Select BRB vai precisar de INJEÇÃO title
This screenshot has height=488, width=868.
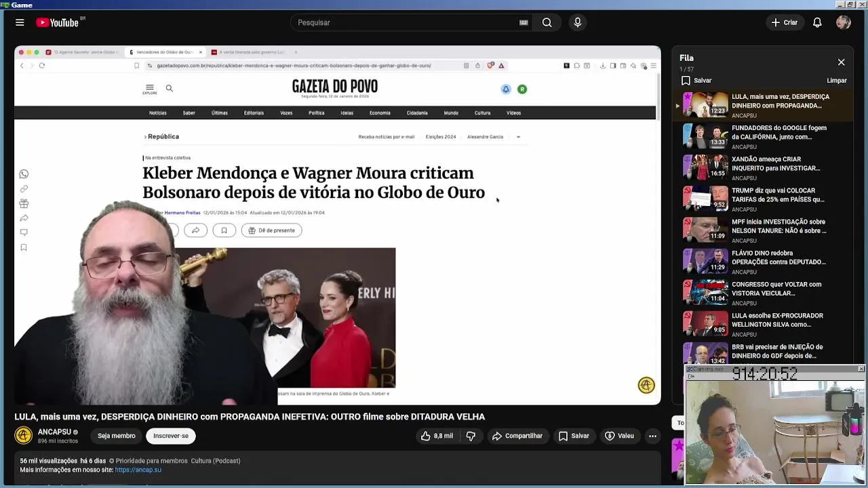pyautogui.click(x=777, y=351)
